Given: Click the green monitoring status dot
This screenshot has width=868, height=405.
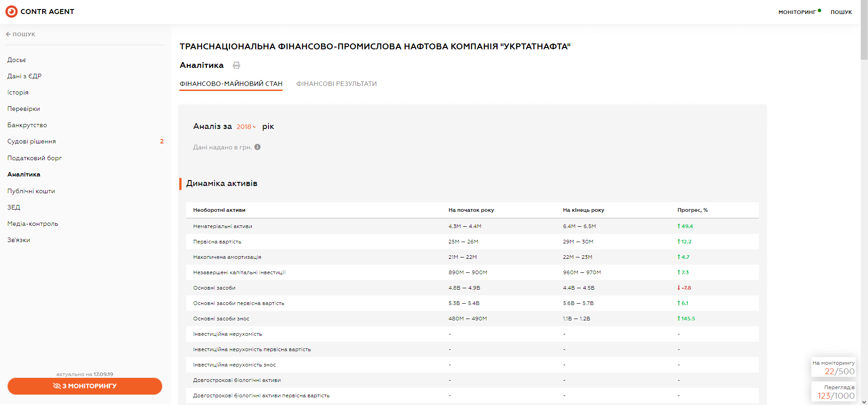Looking at the screenshot, I should pyautogui.click(x=820, y=10).
